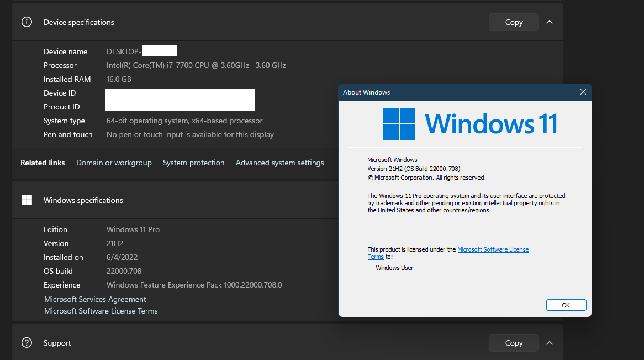Click the Windows 11 logo in About Windows

pyautogui.click(x=470, y=124)
